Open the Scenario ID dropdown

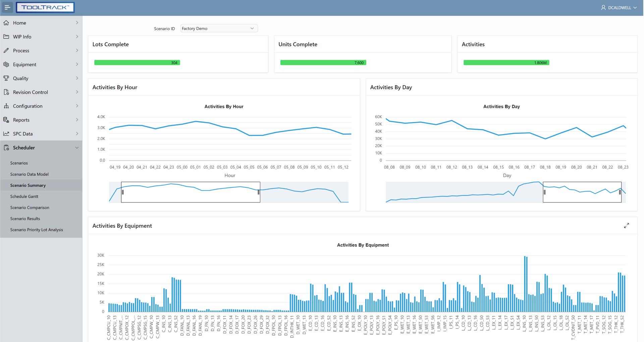(x=219, y=28)
